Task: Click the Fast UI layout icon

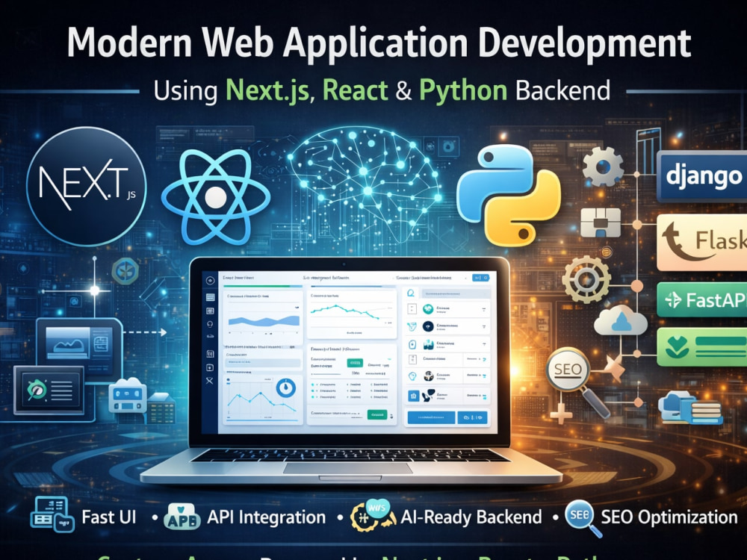Action: pos(52,514)
